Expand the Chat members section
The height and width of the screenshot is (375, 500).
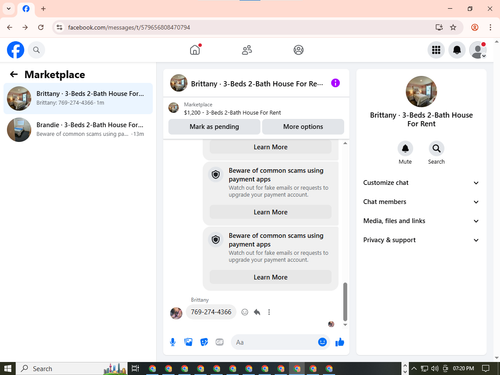(421, 202)
